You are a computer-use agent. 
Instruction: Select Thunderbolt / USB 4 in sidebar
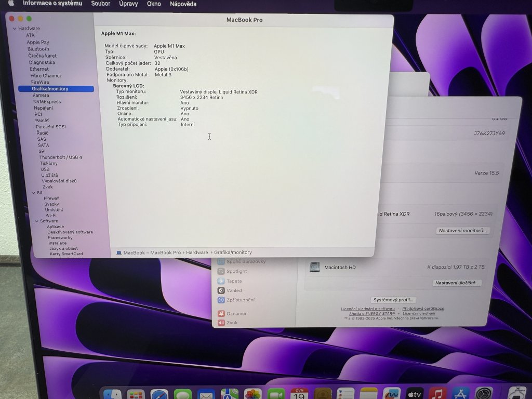pyautogui.click(x=60, y=157)
